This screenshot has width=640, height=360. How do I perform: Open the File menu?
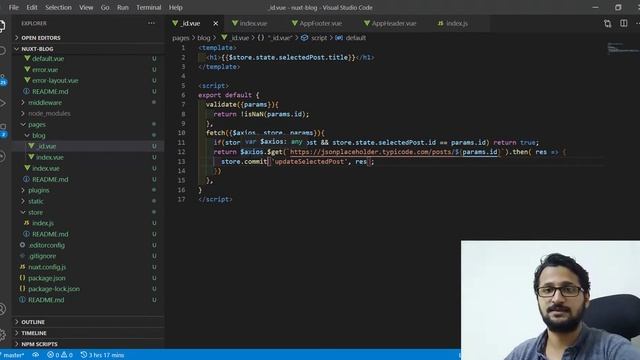tap(14, 7)
